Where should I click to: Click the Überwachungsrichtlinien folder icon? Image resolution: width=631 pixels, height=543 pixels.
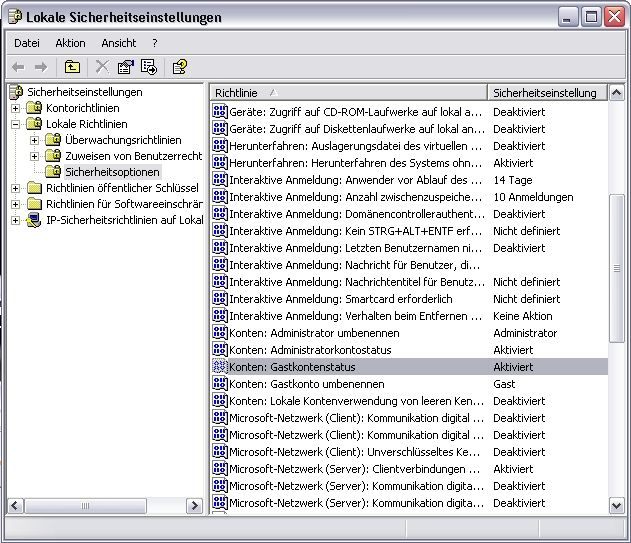coord(53,140)
